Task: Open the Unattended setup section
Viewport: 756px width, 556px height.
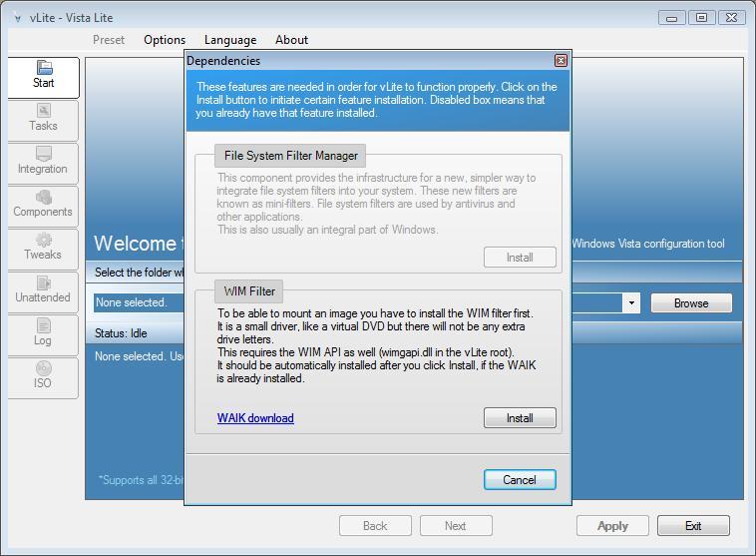Action: (43, 292)
